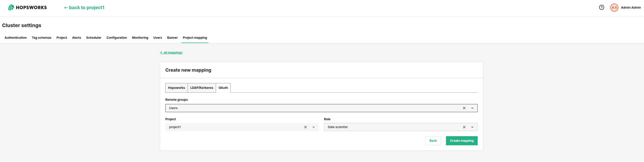Switch to the Hopsworks mapping tab
Image resolution: width=644 pixels, height=162 pixels.
[x=176, y=88]
